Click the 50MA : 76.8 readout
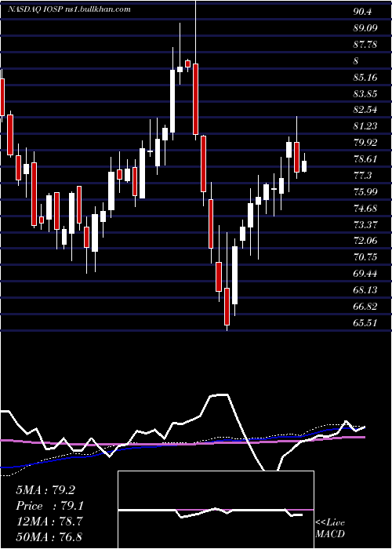Image resolution: width=392 pixels, height=549 pixels. coord(49,537)
